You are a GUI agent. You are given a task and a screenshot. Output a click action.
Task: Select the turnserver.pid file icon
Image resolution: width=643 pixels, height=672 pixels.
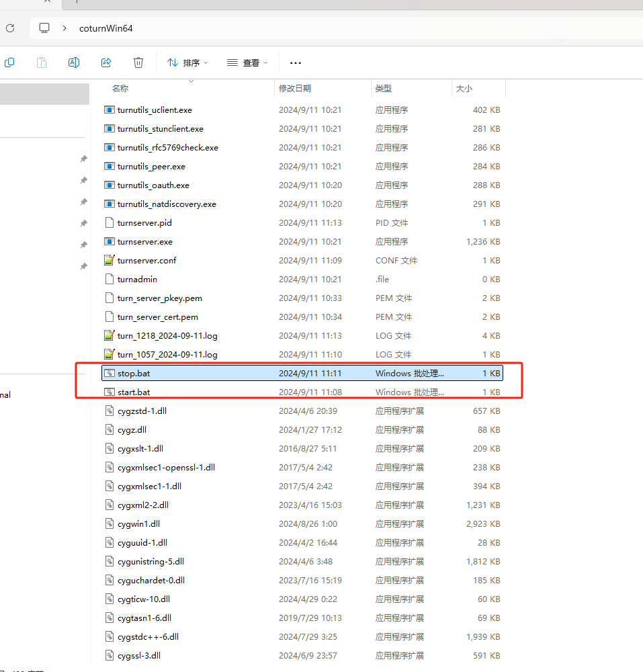point(110,223)
